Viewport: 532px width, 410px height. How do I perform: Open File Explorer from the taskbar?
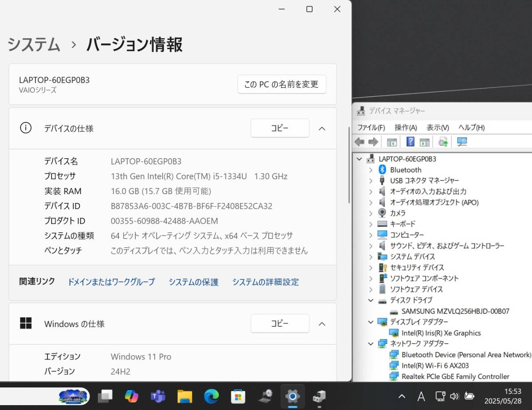(185, 396)
